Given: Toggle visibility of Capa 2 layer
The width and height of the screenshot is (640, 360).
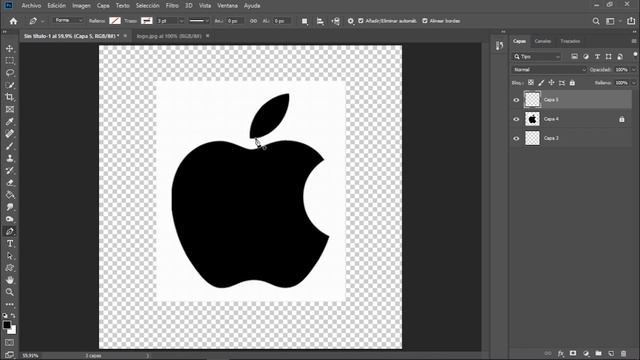Looking at the screenshot, I should (x=516, y=138).
